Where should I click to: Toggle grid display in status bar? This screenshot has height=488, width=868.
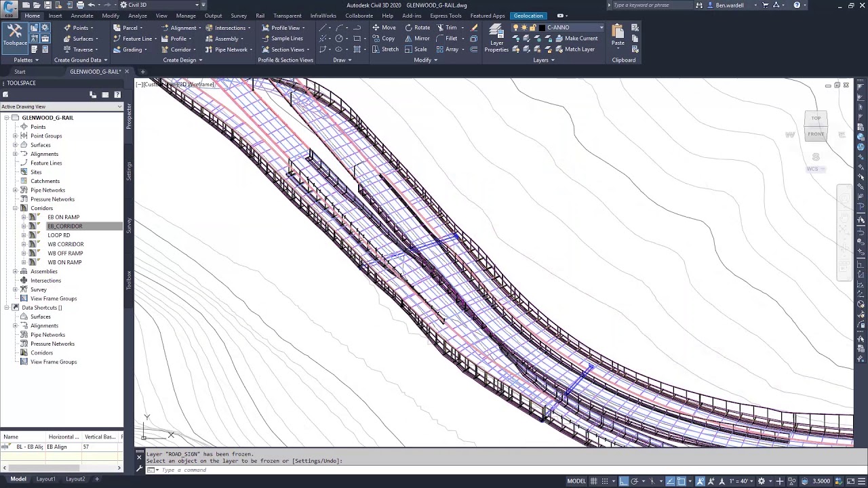pos(594,481)
